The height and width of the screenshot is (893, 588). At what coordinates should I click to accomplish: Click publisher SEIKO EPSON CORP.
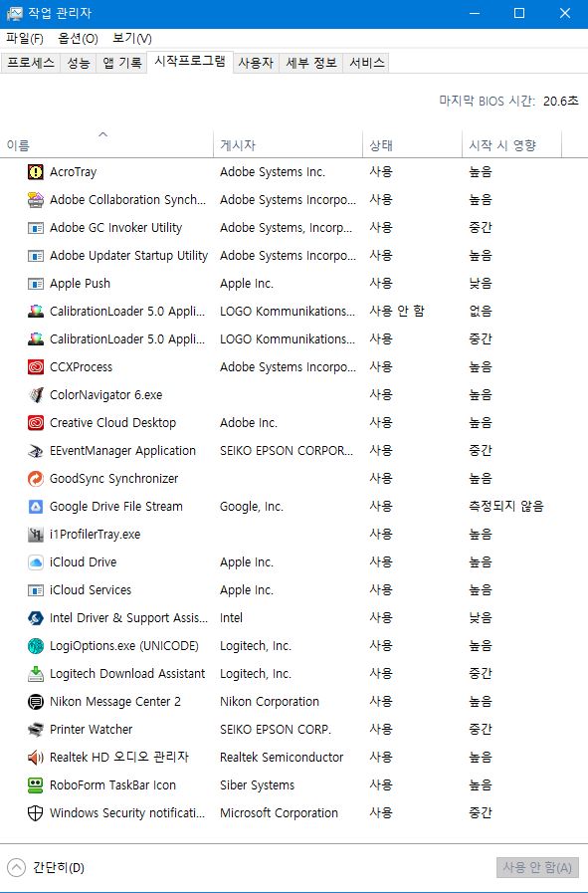point(276,730)
